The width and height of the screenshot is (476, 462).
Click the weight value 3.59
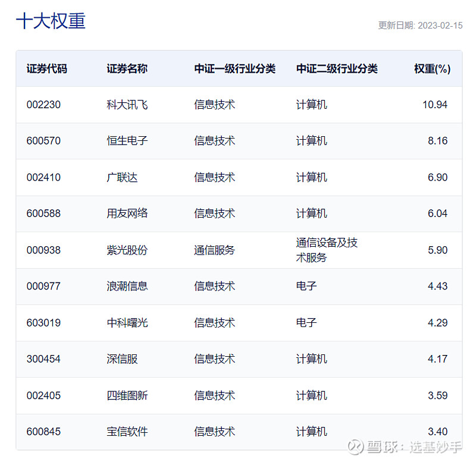tap(438, 395)
